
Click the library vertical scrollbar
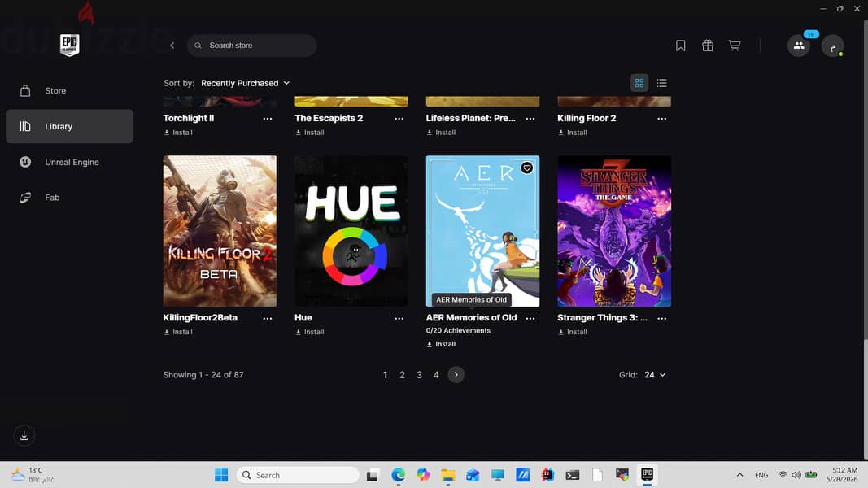(866, 399)
